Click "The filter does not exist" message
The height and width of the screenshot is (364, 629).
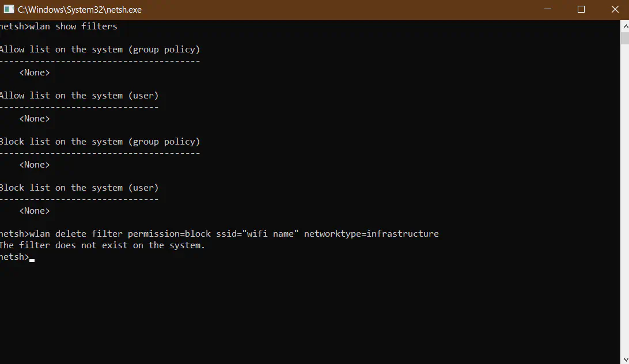coord(102,245)
